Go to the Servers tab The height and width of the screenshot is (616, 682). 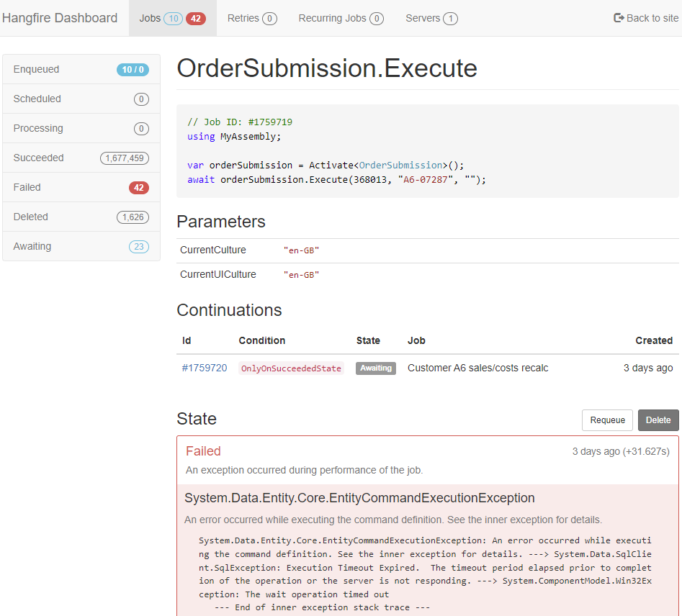[x=431, y=18]
